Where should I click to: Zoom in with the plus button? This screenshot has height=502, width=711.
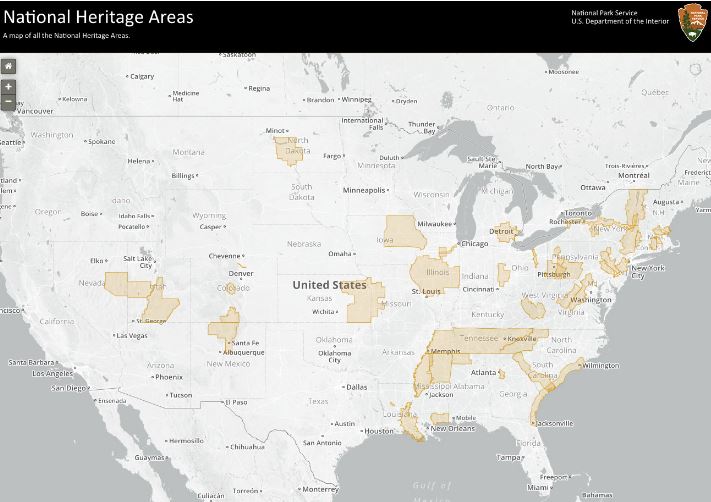[x=8, y=87]
